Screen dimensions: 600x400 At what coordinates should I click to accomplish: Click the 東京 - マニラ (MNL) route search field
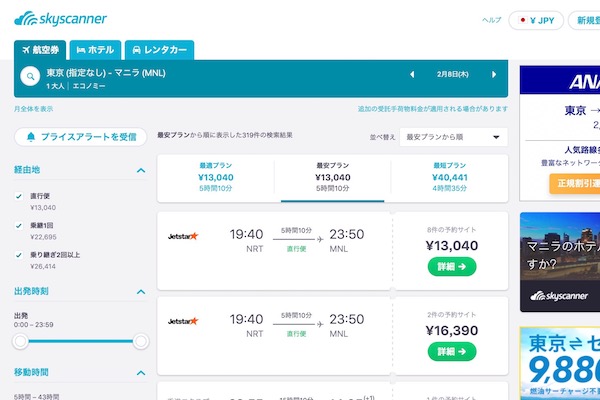(106, 73)
